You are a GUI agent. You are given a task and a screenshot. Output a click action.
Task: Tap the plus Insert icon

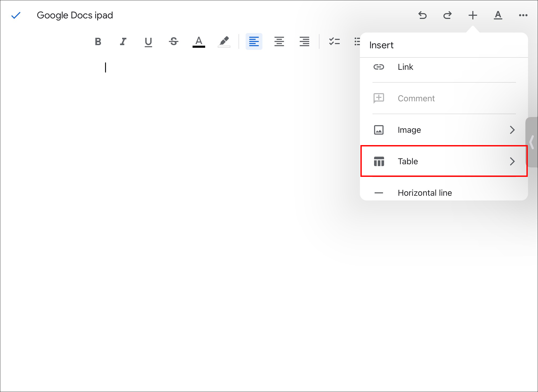pyautogui.click(x=473, y=15)
